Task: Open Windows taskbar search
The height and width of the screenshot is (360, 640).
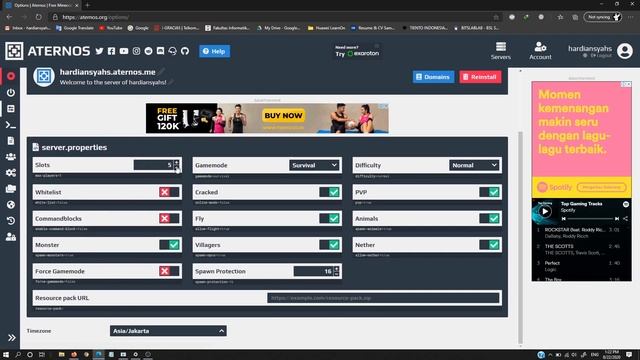Action: pos(18,355)
